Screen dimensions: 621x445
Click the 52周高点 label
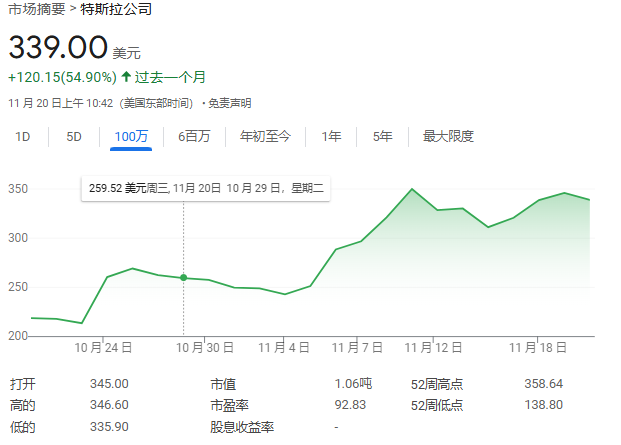point(437,384)
